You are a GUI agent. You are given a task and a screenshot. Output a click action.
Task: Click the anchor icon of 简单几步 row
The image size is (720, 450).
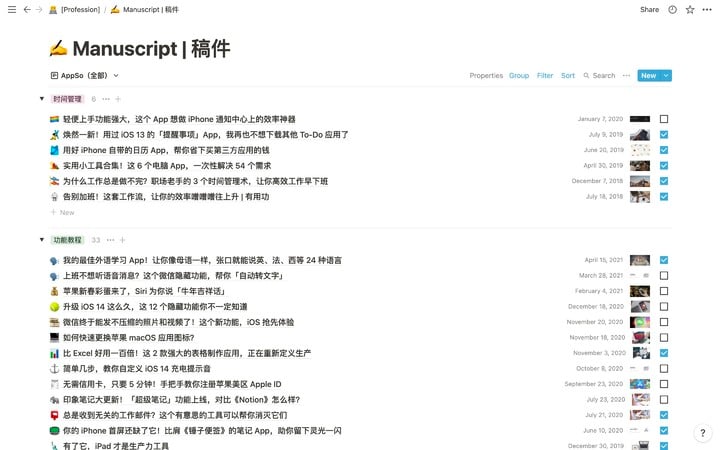pyautogui.click(x=54, y=369)
